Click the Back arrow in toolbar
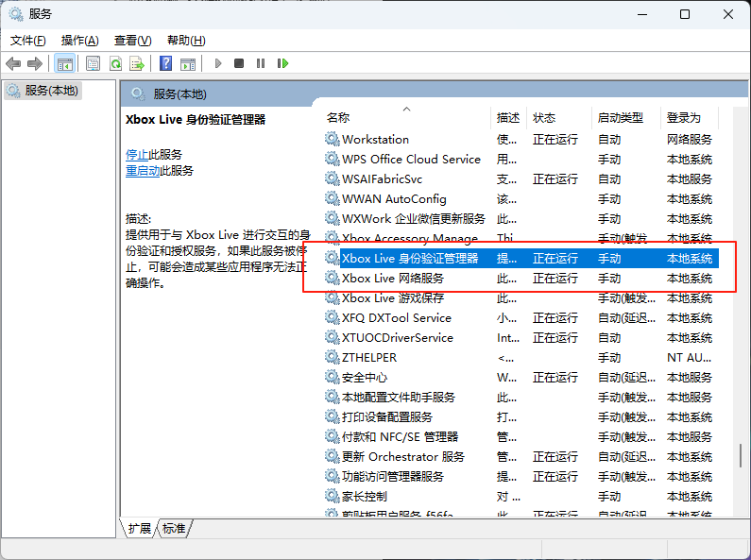 click(13, 63)
